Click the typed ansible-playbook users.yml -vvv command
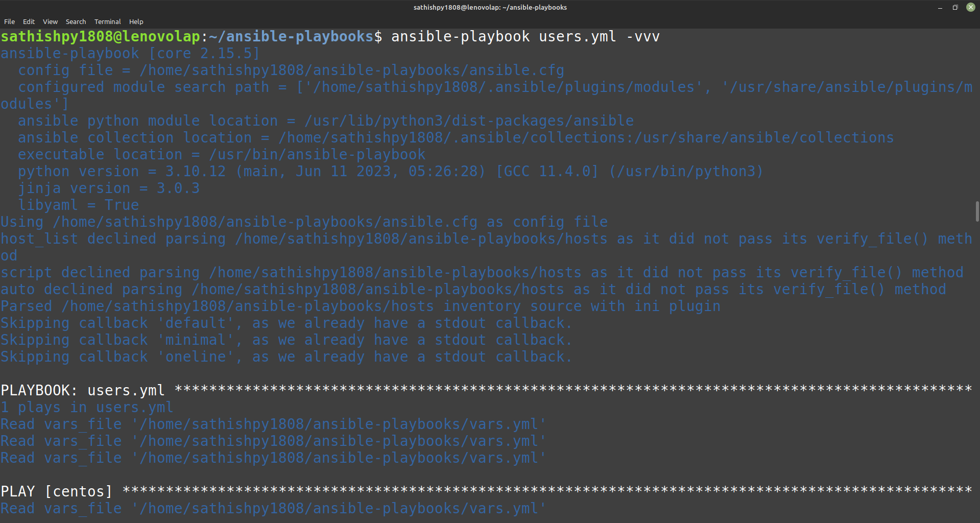Viewport: 980px width, 523px height. (525, 37)
